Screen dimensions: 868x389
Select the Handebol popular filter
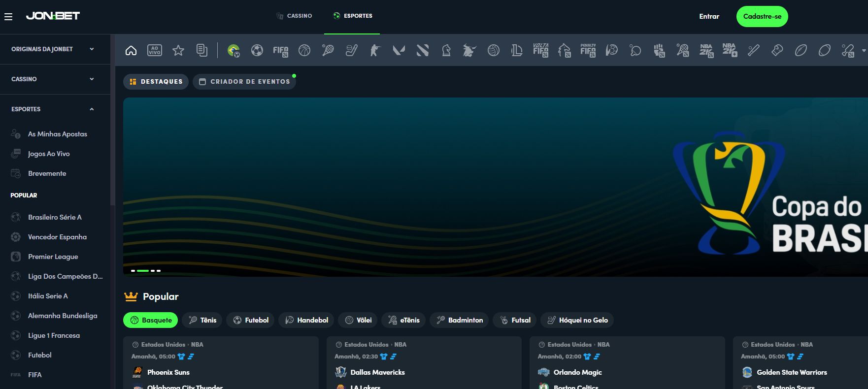coord(306,320)
